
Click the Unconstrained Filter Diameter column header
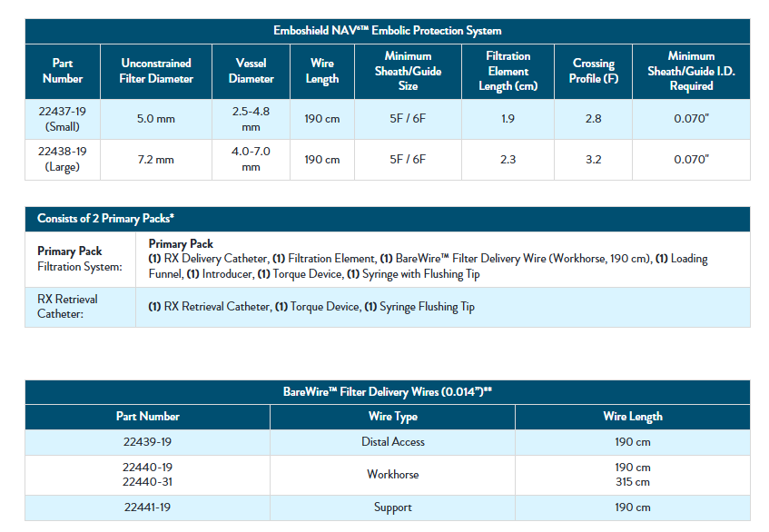157,71
